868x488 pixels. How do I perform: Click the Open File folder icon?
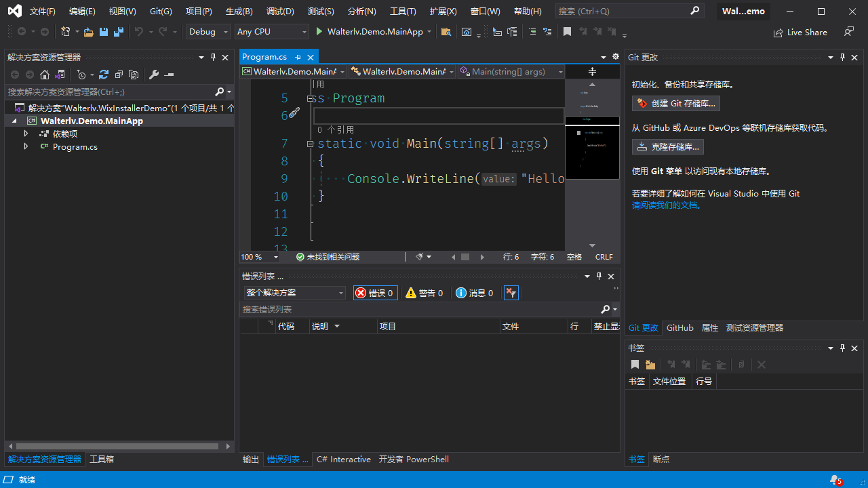click(89, 32)
